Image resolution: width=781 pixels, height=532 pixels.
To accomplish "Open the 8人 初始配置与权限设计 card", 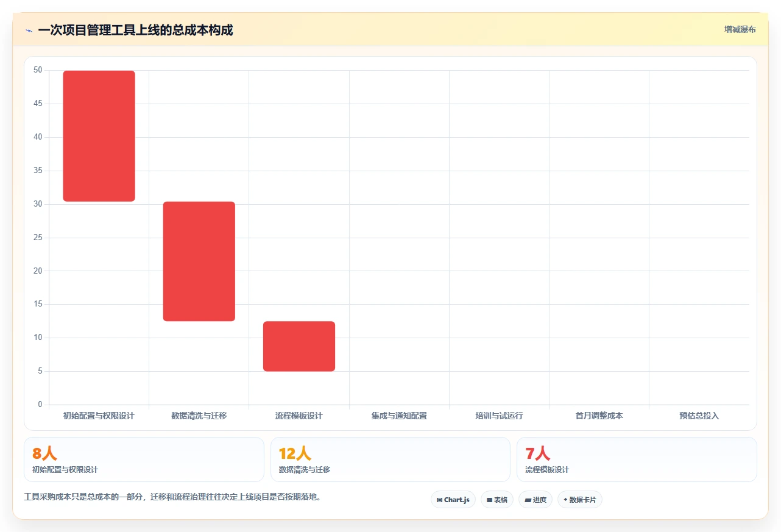I will pyautogui.click(x=144, y=459).
